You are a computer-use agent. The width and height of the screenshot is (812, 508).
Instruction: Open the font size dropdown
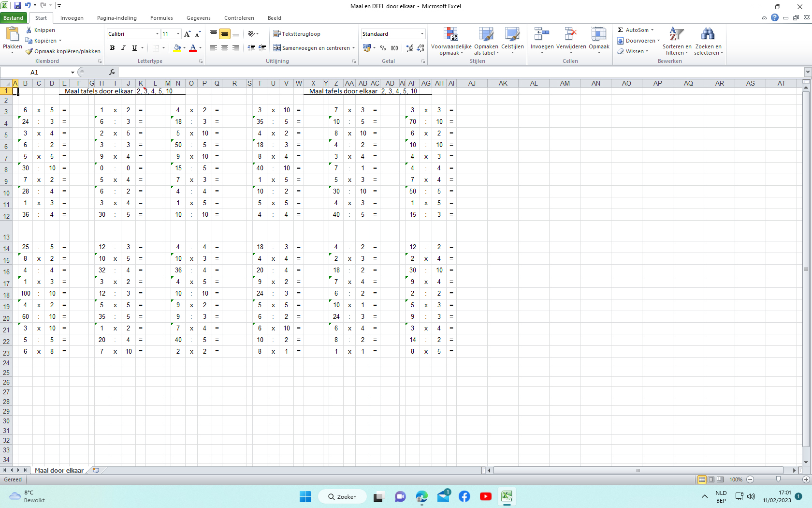tap(178, 34)
